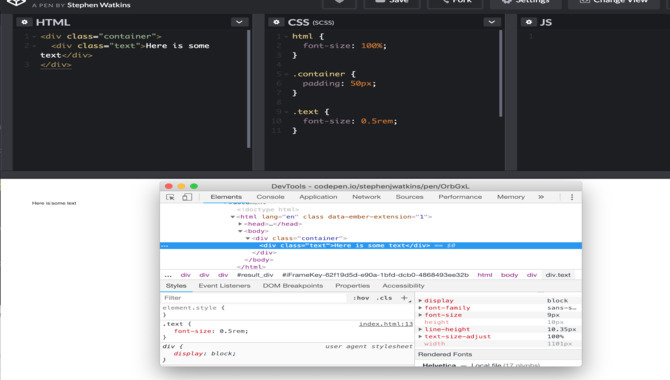Click the DevTools green zoom button
Image resolution: width=670 pixels, height=380 pixels.
[194, 186]
